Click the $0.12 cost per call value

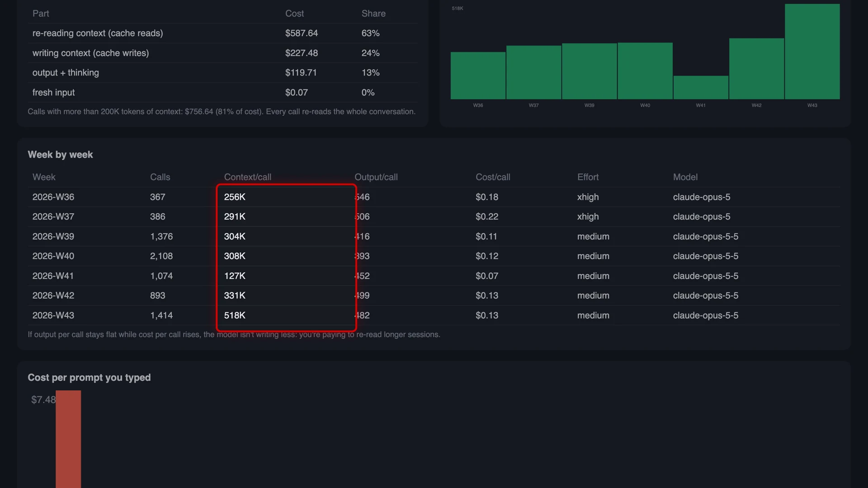click(x=487, y=256)
